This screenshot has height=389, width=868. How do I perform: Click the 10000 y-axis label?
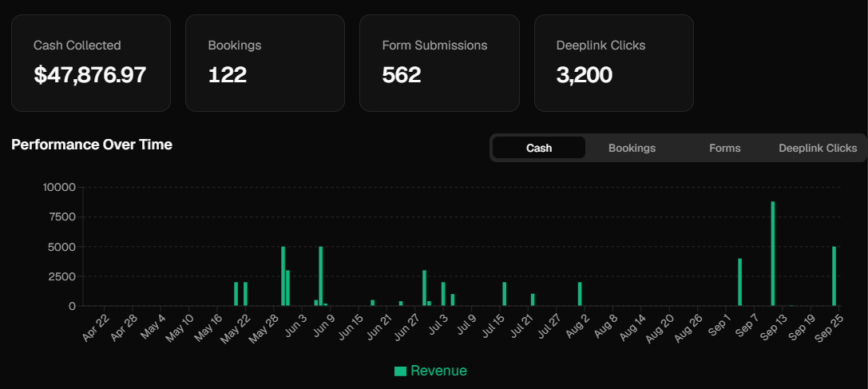[x=58, y=187]
